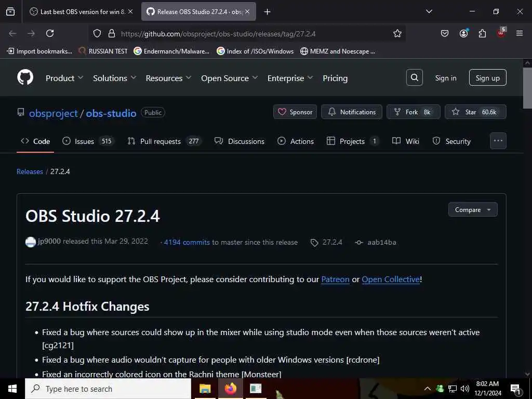This screenshot has height=399, width=532.
Task: Switch to the Code tab
Action: point(35,141)
